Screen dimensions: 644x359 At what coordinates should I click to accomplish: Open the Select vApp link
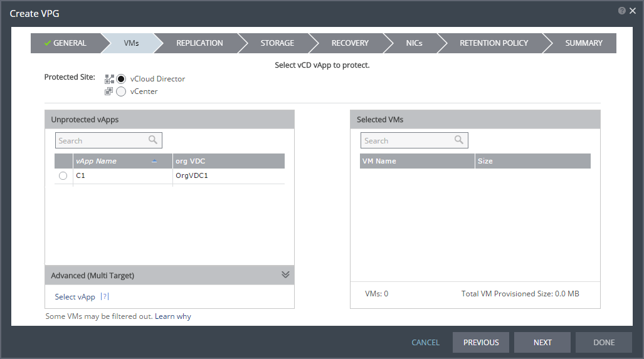point(75,296)
